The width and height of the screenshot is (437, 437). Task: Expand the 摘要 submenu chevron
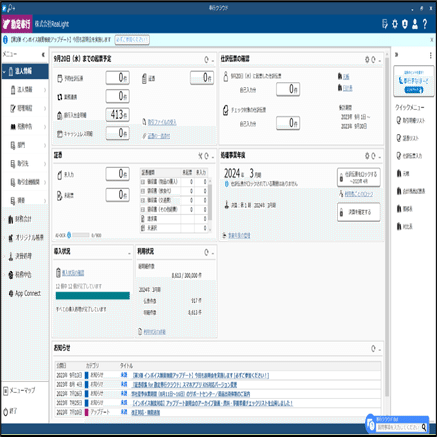pos(45,201)
